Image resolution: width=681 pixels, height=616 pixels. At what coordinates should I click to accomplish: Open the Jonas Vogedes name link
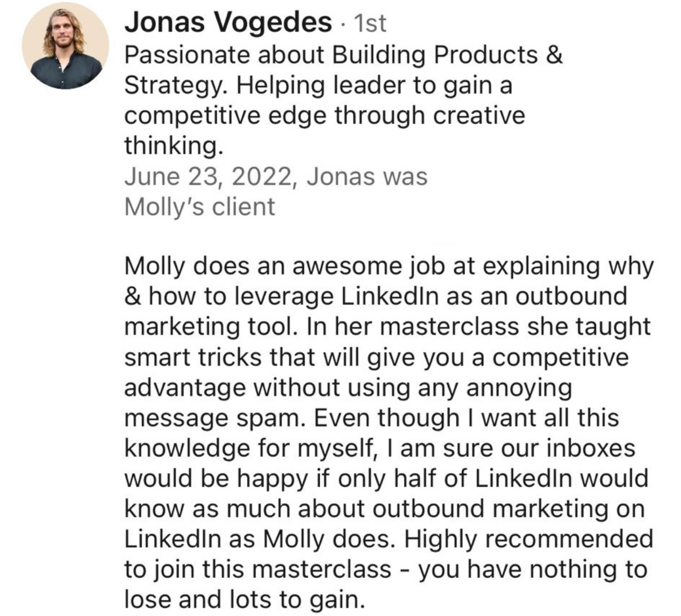coord(228,23)
